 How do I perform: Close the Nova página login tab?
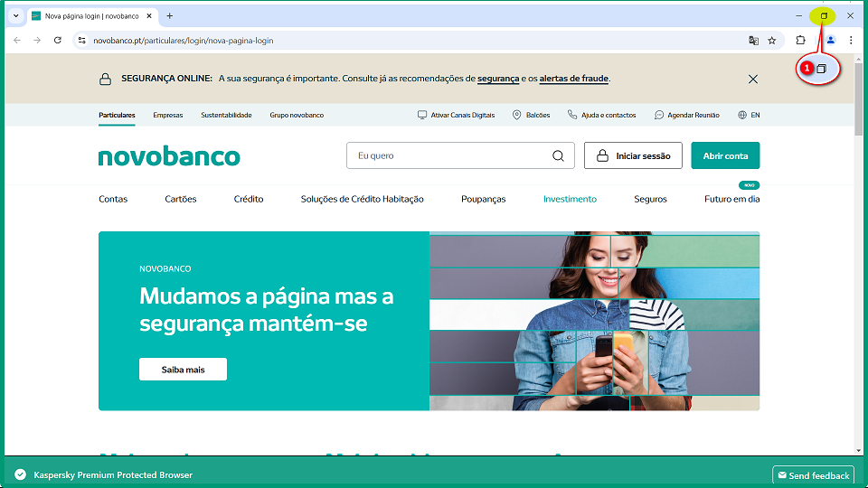click(x=149, y=16)
